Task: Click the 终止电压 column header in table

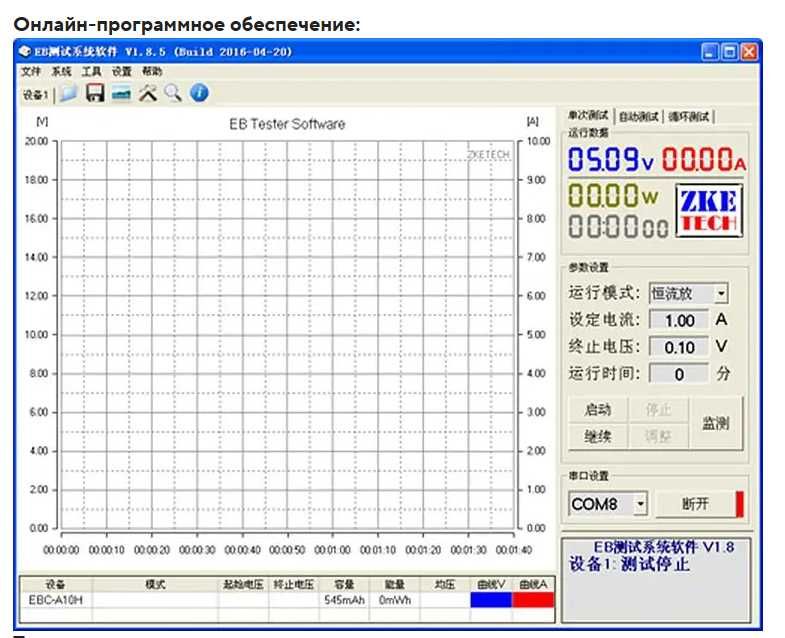Action: 294,584
